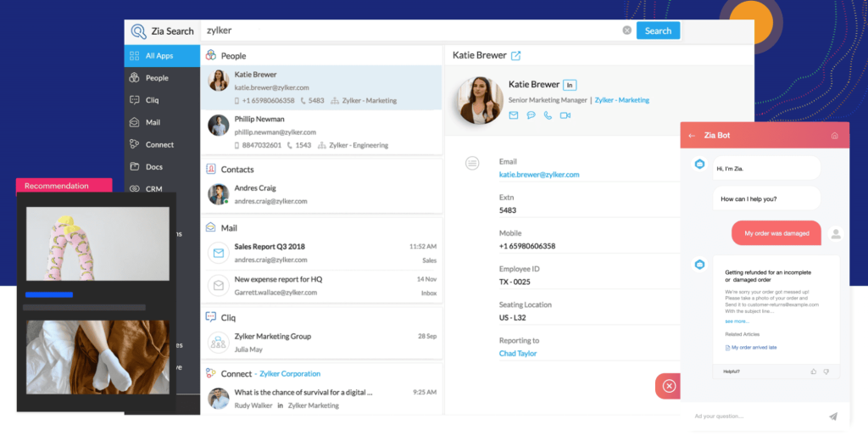Open Chad Taylor reporting link
The width and height of the screenshot is (868, 447).
pyautogui.click(x=518, y=354)
